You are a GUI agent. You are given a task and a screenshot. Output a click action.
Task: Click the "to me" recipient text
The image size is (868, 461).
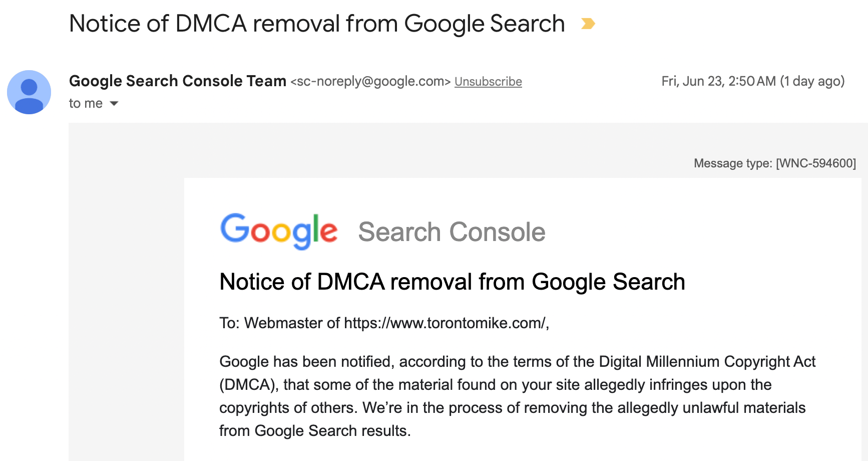point(86,104)
